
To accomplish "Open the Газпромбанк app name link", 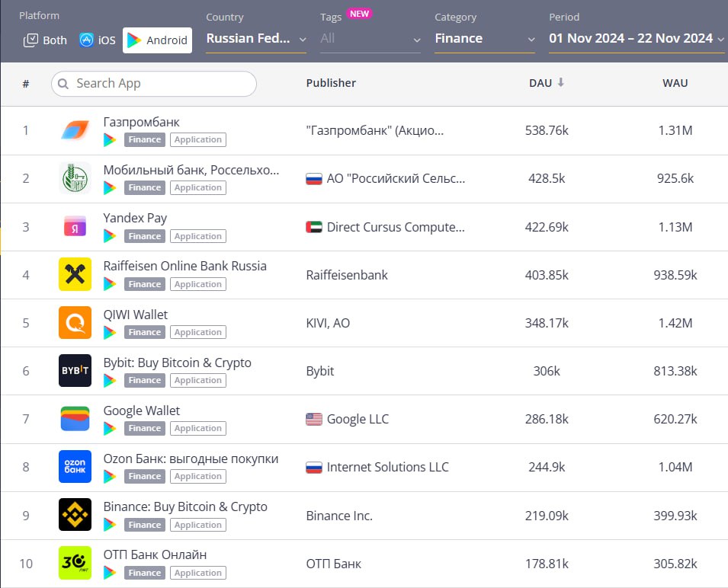I will pos(142,122).
